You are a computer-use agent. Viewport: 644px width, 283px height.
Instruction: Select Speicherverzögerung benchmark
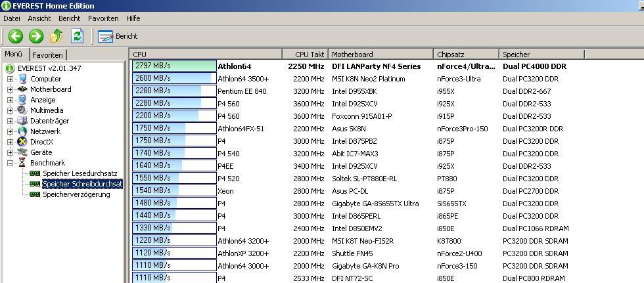[76, 194]
